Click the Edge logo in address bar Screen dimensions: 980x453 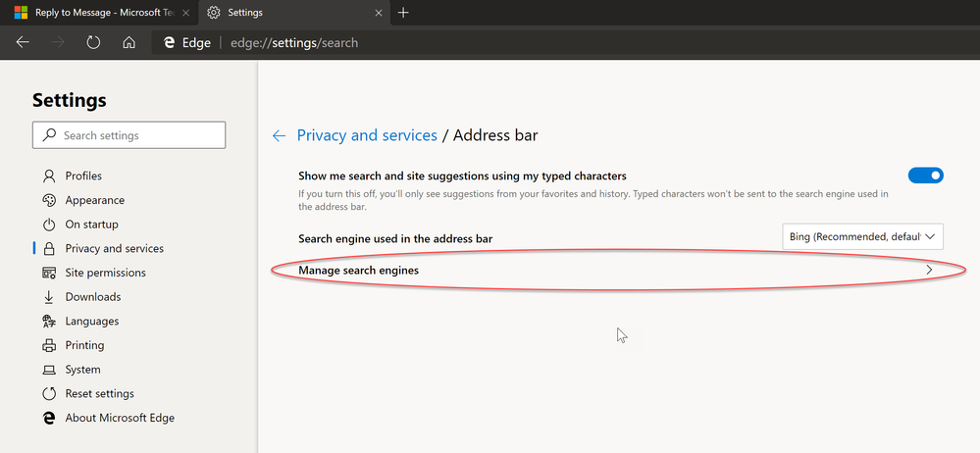click(x=168, y=42)
